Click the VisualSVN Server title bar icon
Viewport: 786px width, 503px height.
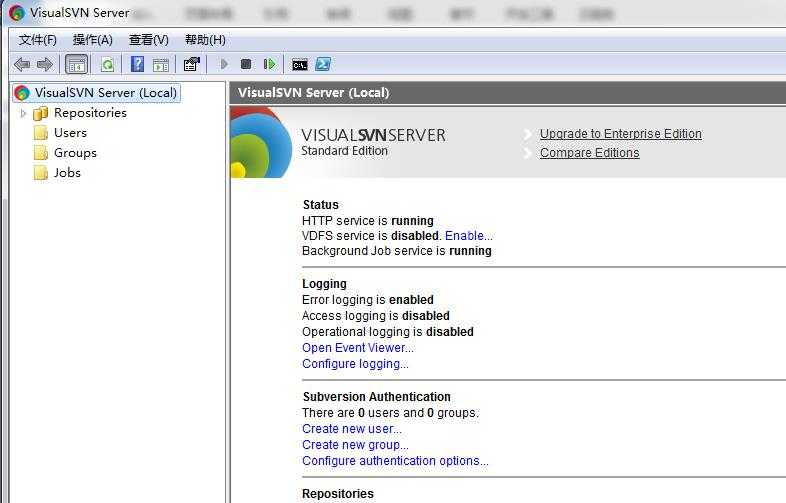coord(17,13)
